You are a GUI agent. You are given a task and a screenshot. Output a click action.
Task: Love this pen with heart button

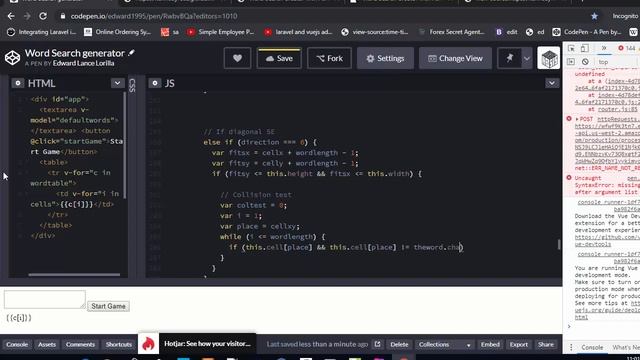click(x=237, y=58)
